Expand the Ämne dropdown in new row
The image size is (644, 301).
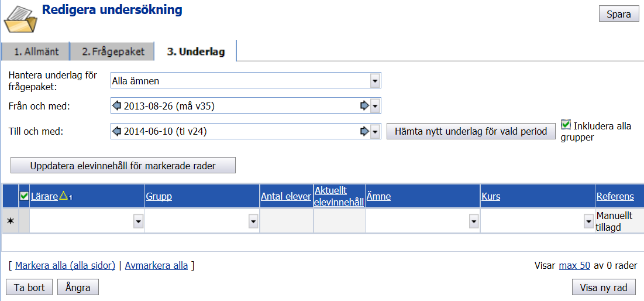click(x=474, y=221)
